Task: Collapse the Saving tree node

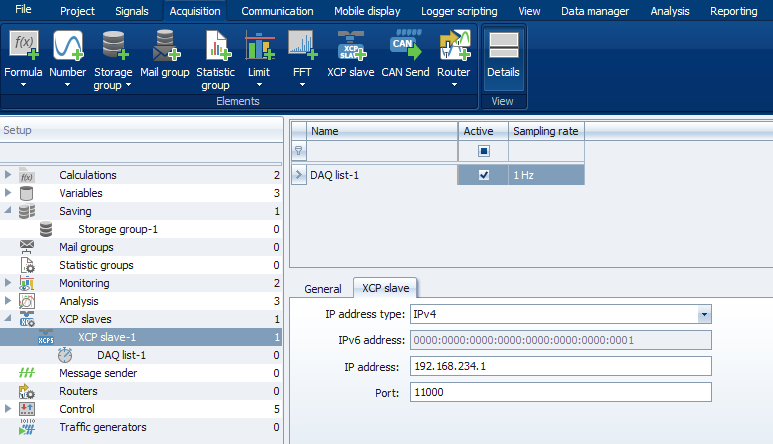Action: pyautogui.click(x=8, y=211)
